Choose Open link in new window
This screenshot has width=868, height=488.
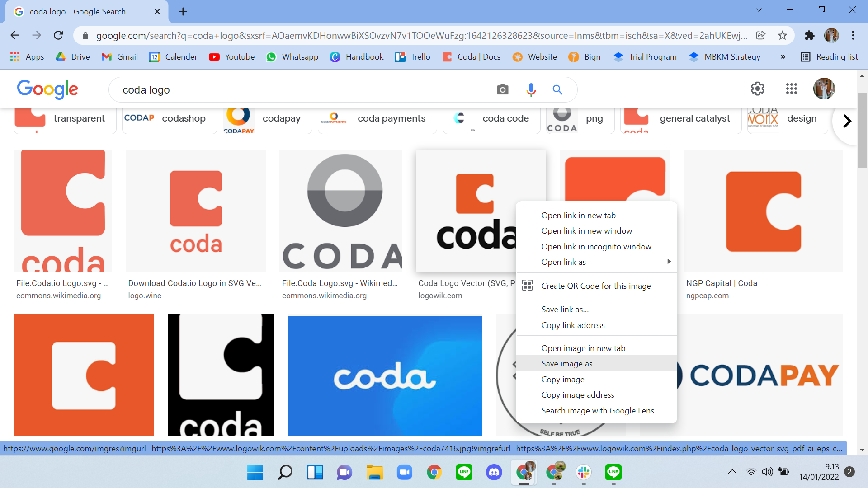point(596,230)
